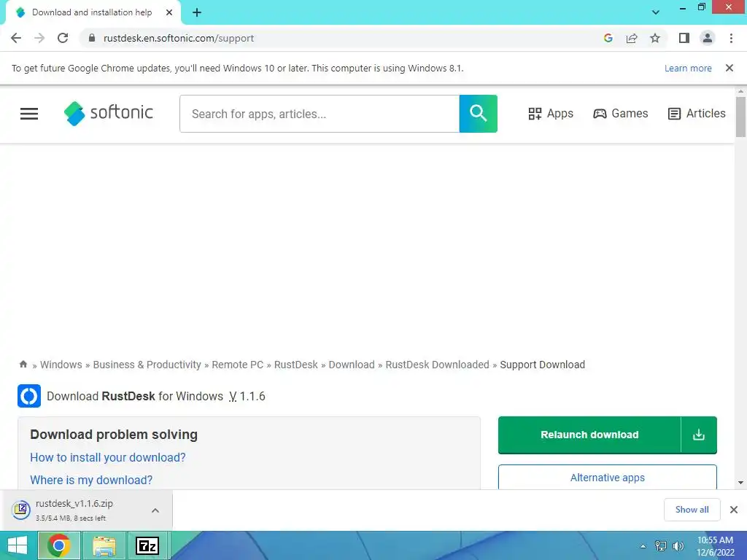Open network tray icon
The width and height of the screenshot is (747, 560).
[660, 546]
